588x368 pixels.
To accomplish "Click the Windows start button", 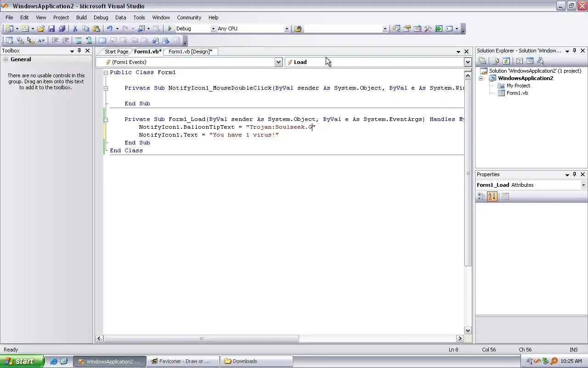I will coord(22,361).
